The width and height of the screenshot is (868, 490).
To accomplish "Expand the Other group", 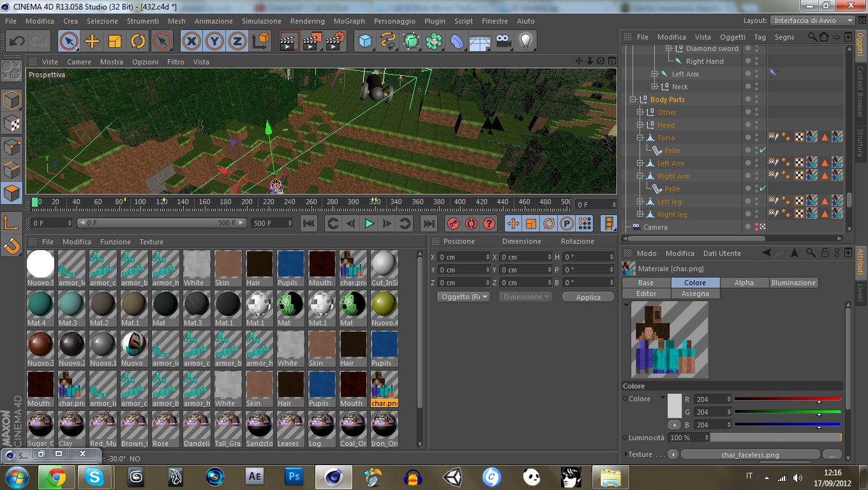I will pyautogui.click(x=640, y=112).
